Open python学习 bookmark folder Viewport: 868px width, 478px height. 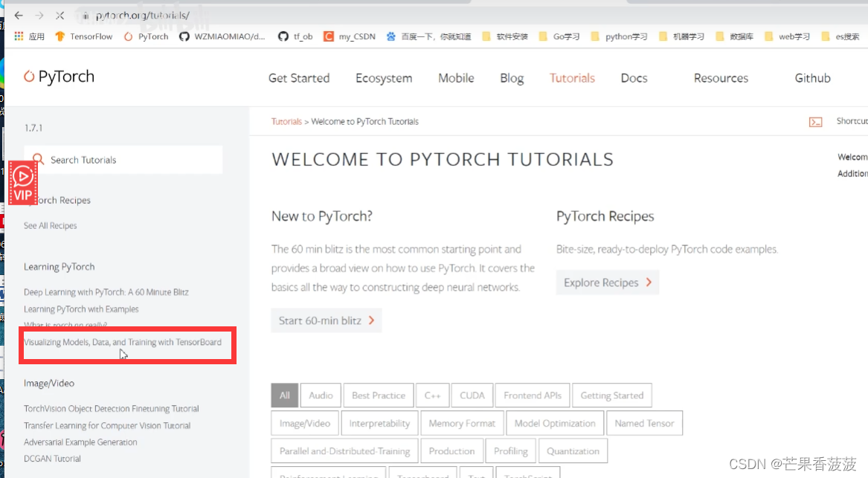[619, 36]
